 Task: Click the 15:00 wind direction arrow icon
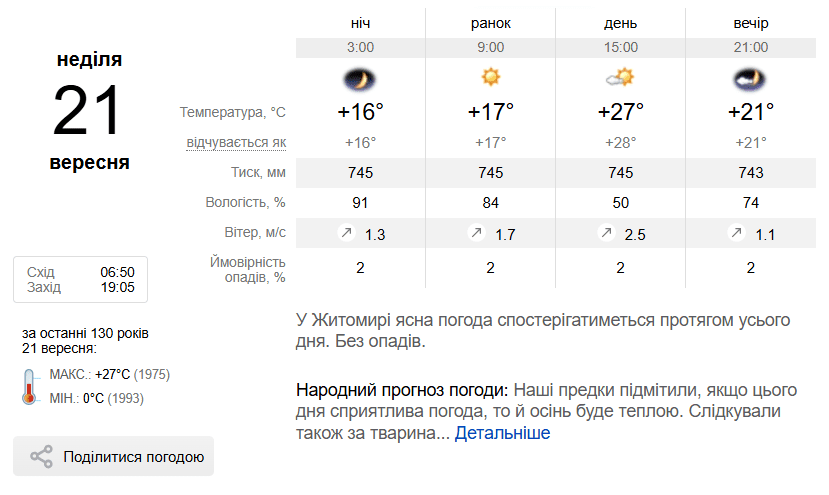tap(606, 233)
